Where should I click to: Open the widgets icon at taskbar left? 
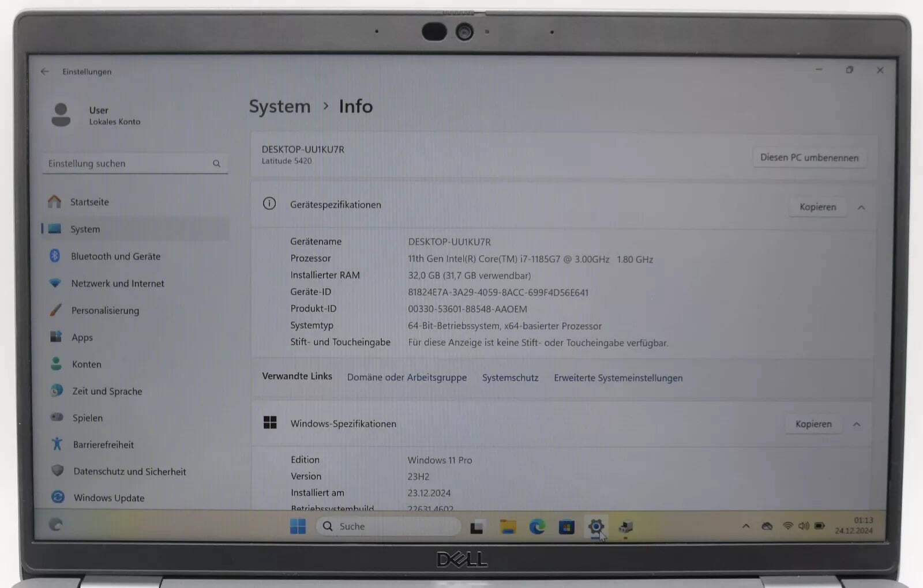(x=56, y=525)
